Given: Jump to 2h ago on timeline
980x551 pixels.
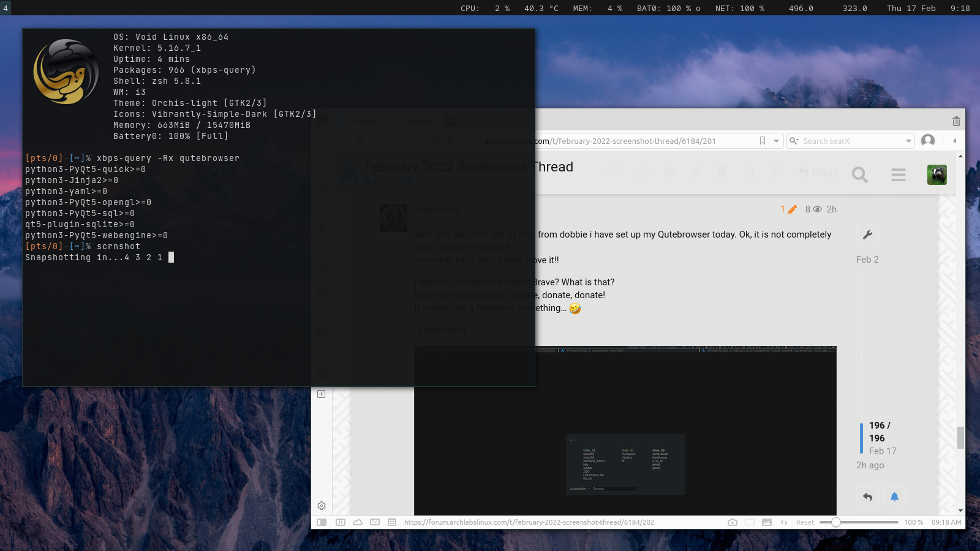Looking at the screenshot, I should [870, 465].
